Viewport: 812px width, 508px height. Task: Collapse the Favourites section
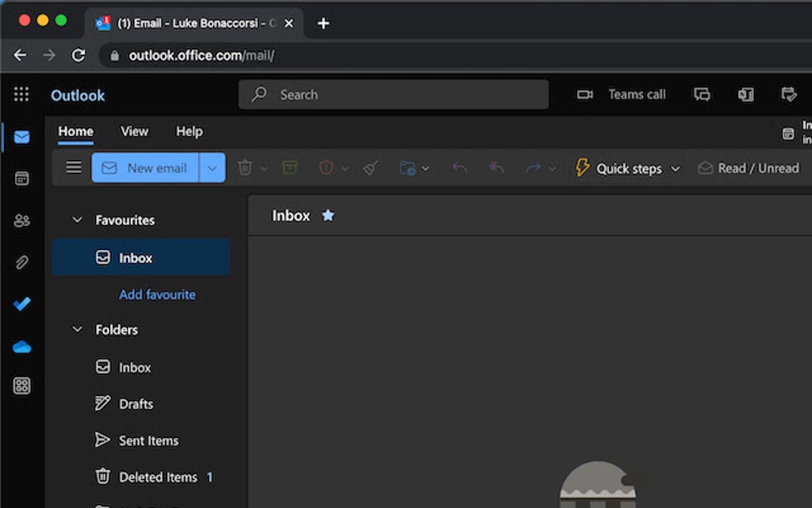pyautogui.click(x=77, y=220)
